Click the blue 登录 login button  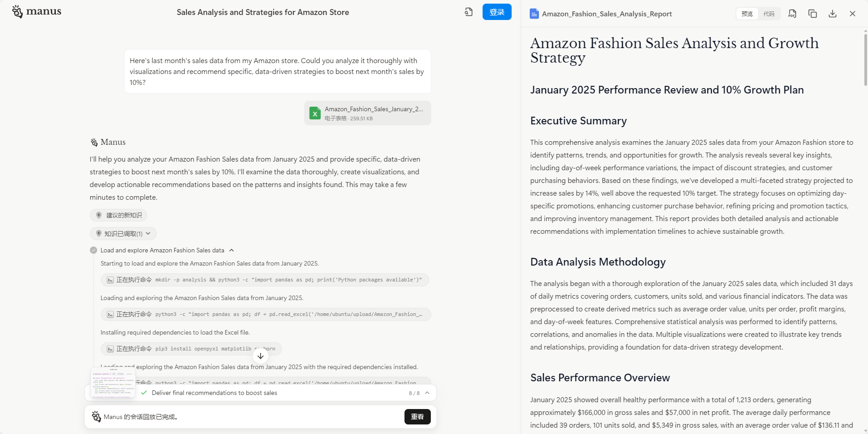[497, 12]
